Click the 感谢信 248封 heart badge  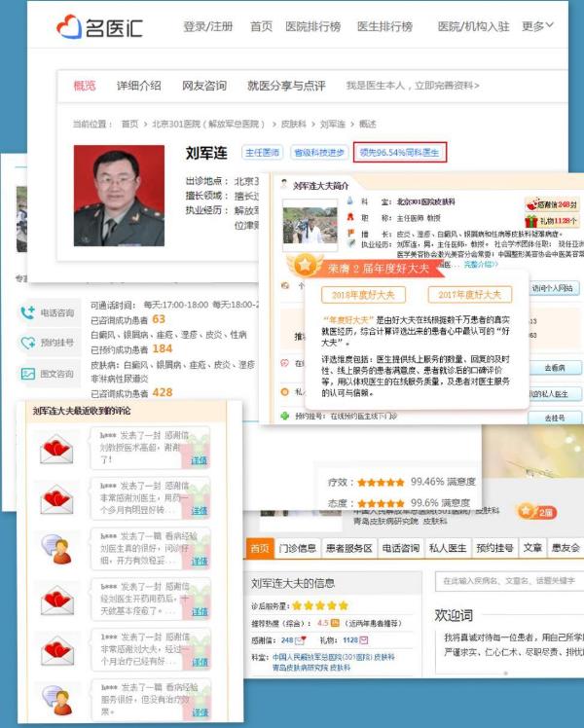[552, 204]
